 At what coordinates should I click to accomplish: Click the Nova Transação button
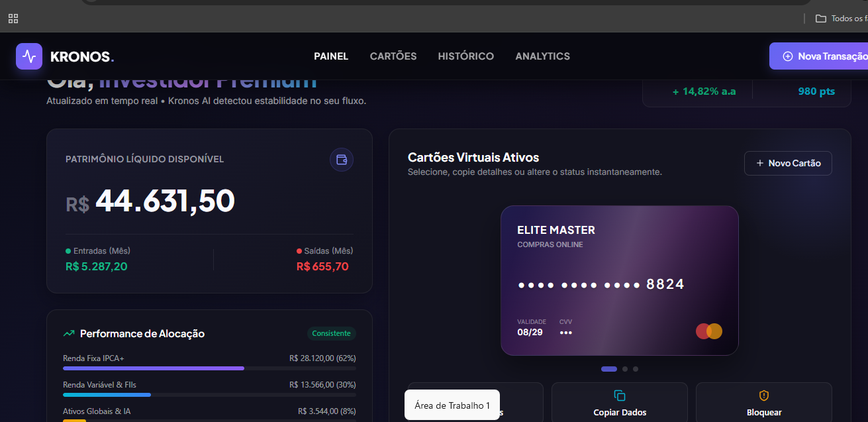pyautogui.click(x=819, y=56)
